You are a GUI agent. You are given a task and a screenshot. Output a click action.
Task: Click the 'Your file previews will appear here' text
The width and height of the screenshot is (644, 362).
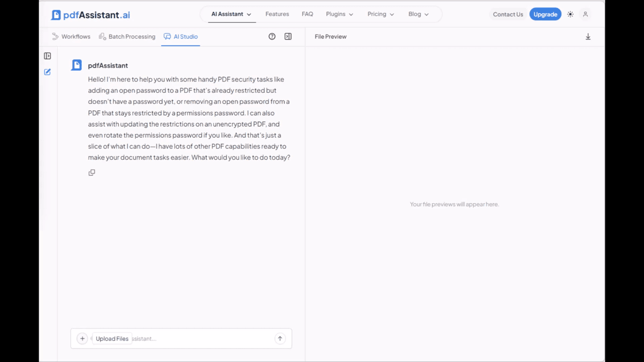[x=455, y=204]
